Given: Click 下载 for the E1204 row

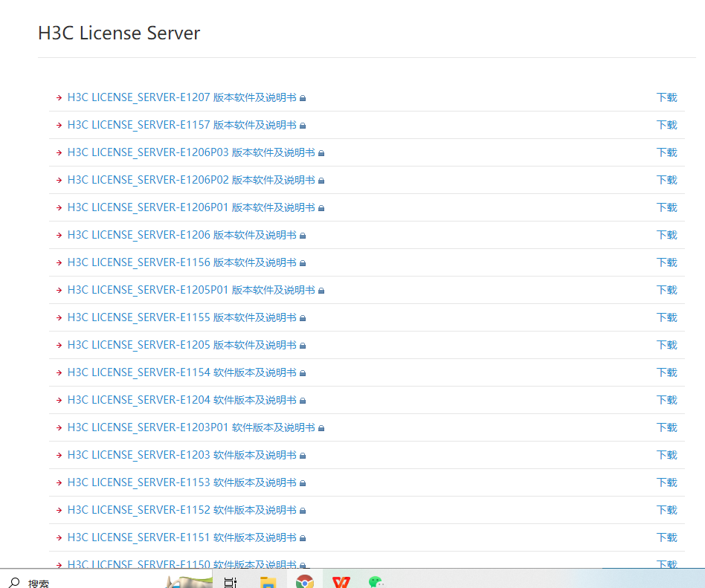Looking at the screenshot, I should click(x=667, y=400).
